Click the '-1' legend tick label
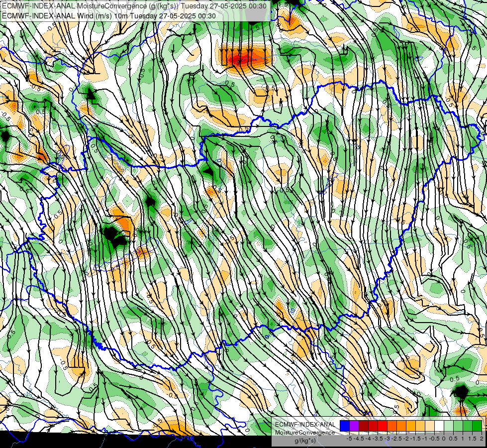487x448 pixels. pyautogui.click(x=425, y=439)
